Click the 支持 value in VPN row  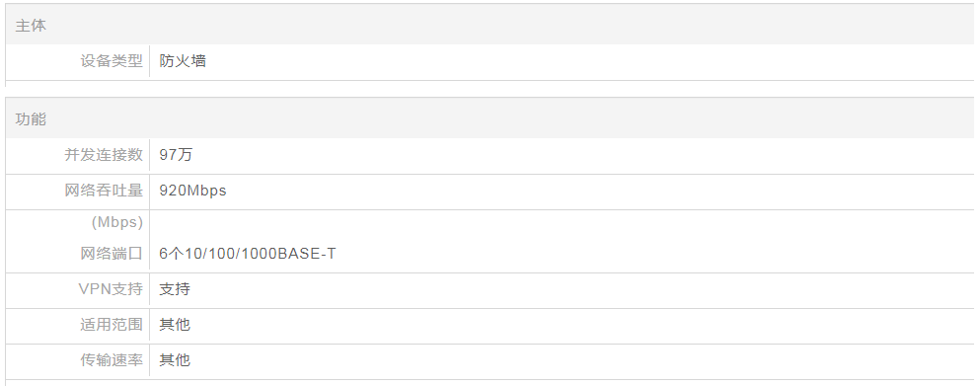[x=175, y=289]
